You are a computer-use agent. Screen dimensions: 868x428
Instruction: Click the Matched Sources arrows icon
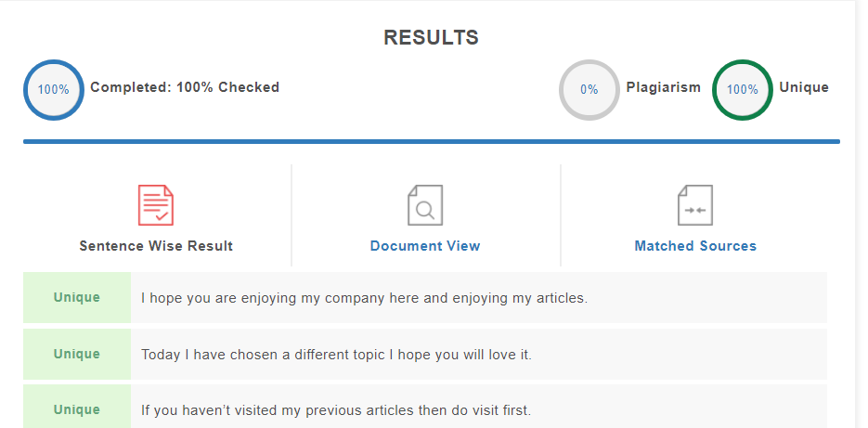coord(695,205)
